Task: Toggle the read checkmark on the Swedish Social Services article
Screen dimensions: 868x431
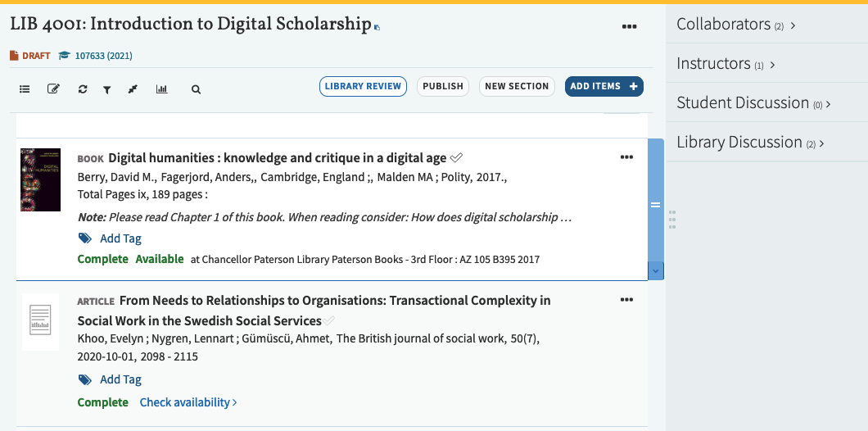Action: click(x=329, y=320)
